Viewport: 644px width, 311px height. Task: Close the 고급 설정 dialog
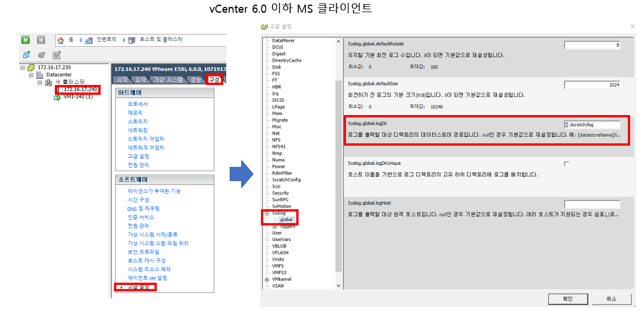pos(632,27)
